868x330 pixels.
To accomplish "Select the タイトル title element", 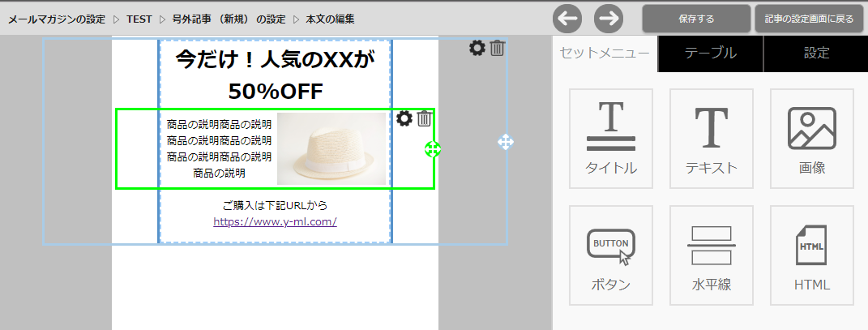I will click(x=611, y=139).
